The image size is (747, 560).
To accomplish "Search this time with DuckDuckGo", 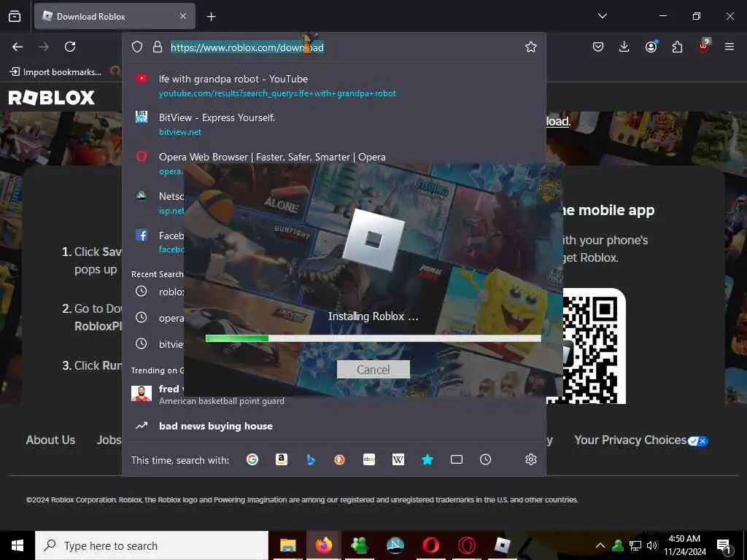I will (x=340, y=459).
